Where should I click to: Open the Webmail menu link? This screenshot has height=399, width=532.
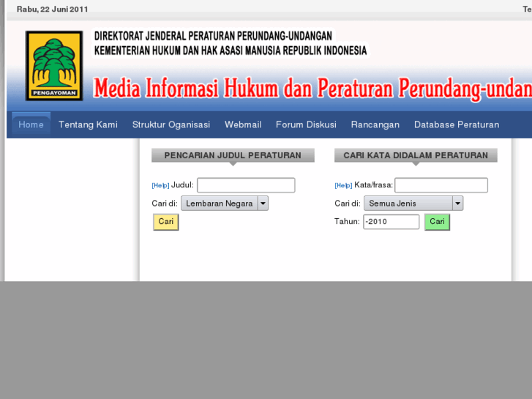243,124
